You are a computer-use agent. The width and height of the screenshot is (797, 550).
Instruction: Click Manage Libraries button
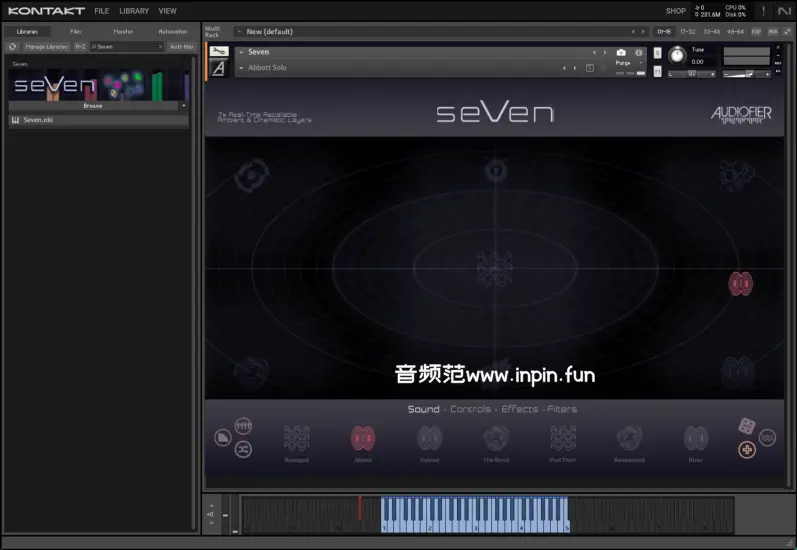click(x=46, y=46)
